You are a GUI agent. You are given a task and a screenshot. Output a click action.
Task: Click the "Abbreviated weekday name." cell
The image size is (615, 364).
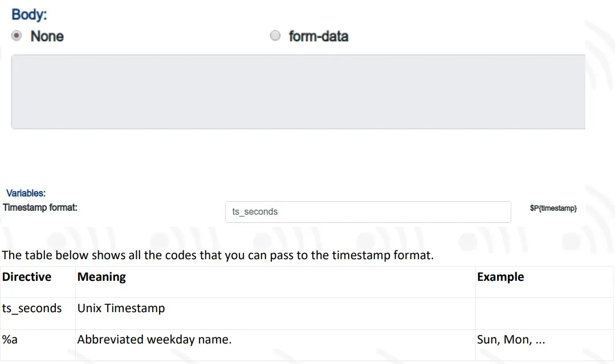click(x=154, y=340)
